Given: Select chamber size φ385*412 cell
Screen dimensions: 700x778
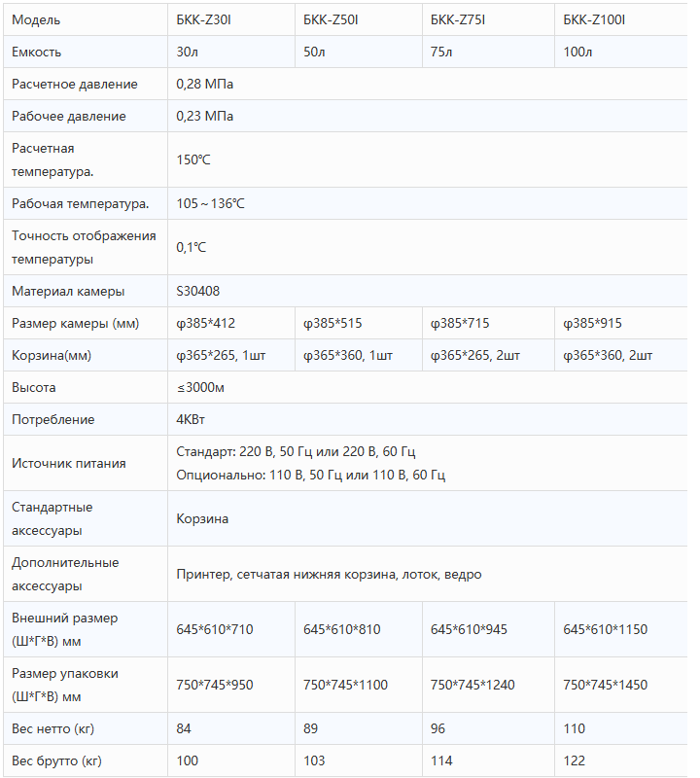Looking at the screenshot, I should [206, 323].
